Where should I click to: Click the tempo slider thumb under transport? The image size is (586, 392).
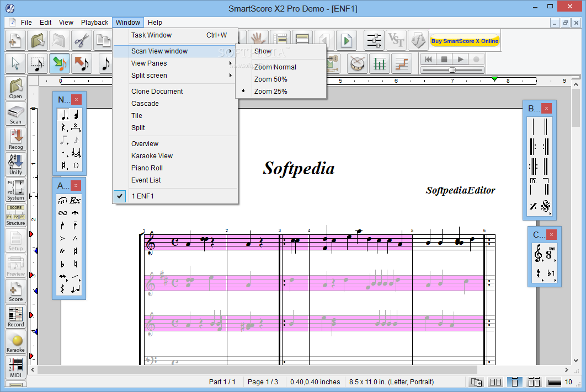pos(452,70)
